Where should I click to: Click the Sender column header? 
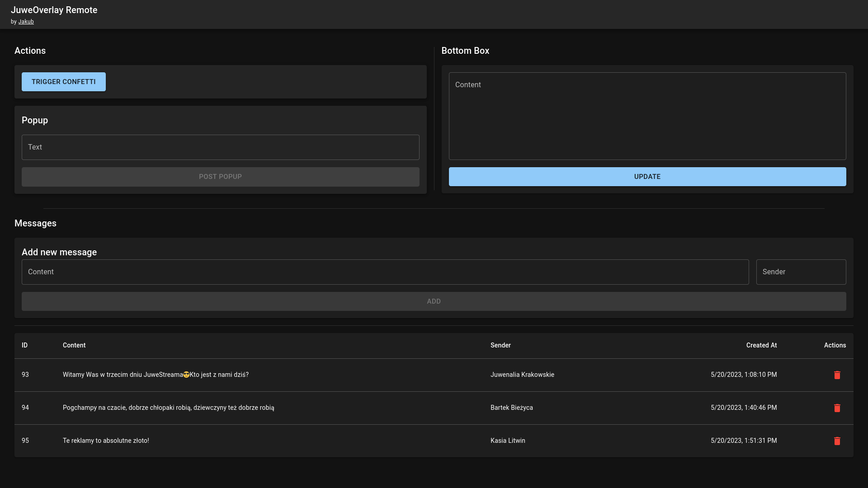coord(500,345)
